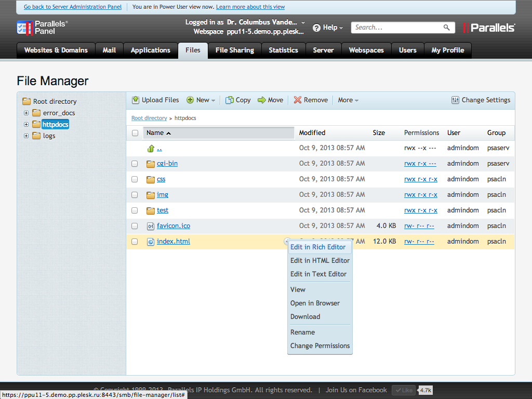This screenshot has width=532, height=399.
Task: Click the index.html file icon
Action: 151,242
